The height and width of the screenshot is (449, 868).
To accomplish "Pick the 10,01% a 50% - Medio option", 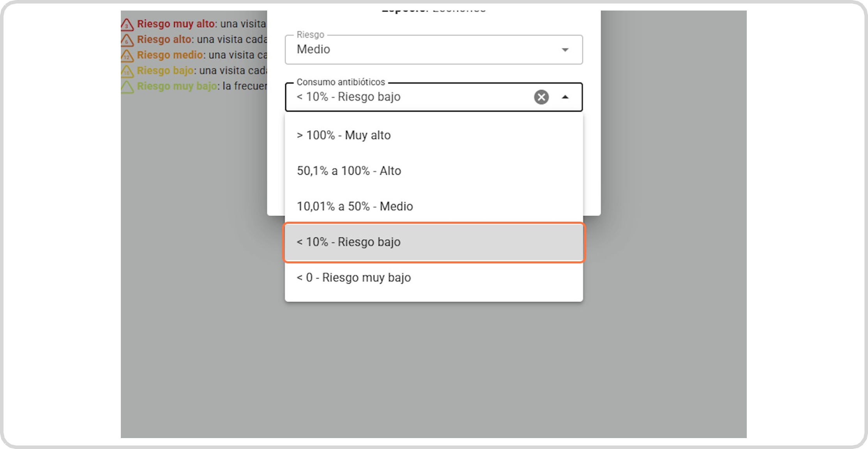I will click(x=355, y=206).
